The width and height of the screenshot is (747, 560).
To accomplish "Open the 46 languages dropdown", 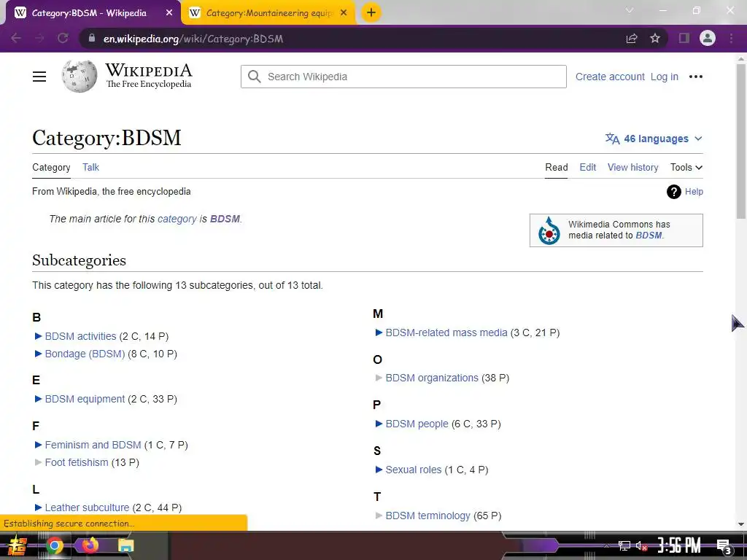I will point(654,139).
